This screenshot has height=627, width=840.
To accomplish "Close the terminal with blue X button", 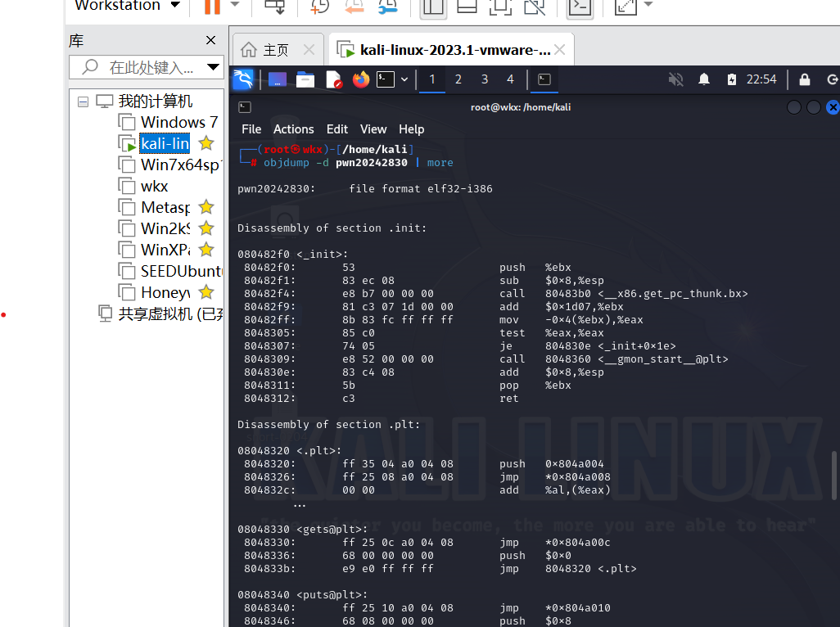I will 833,107.
